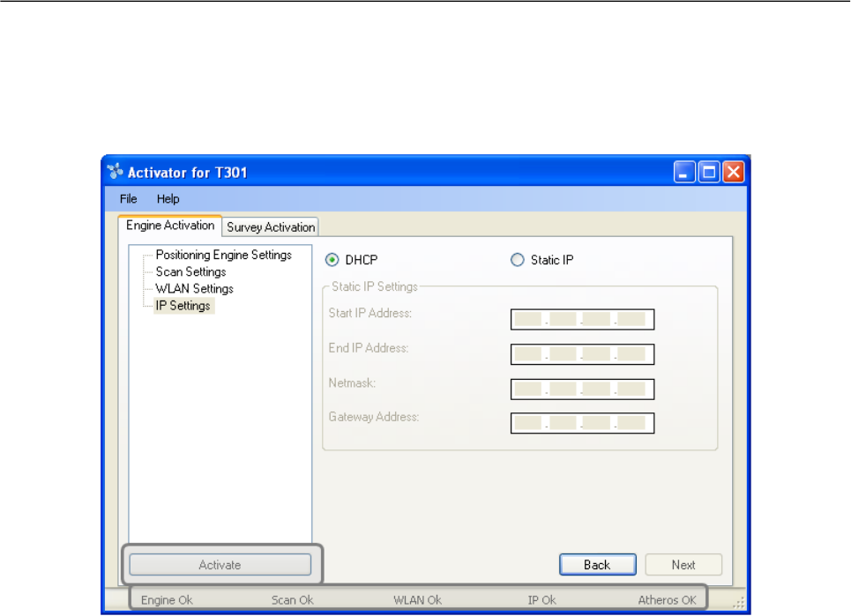The image size is (851, 616).
Task: Click the status bar resize grip
Action: [x=739, y=603]
